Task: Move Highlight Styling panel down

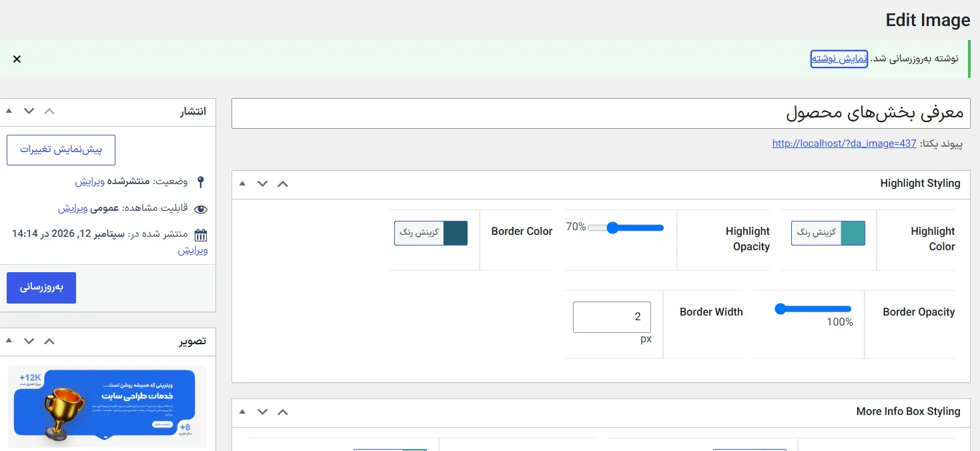Action: [x=263, y=183]
